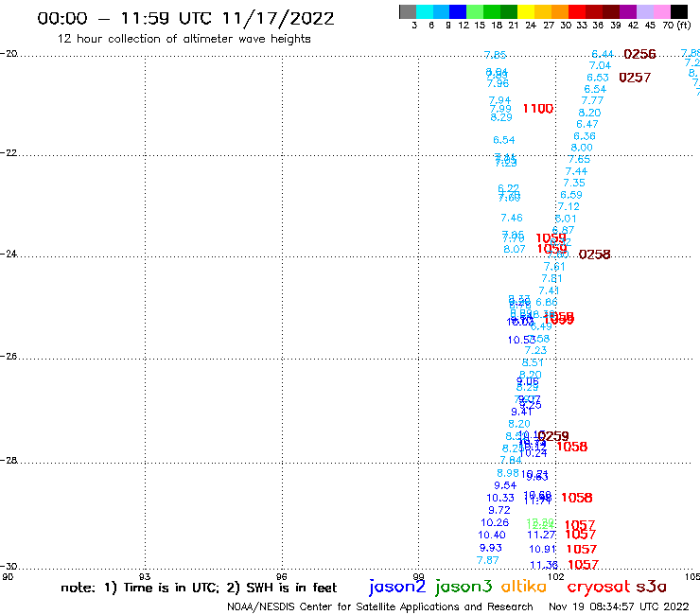The height and width of the screenshot is (615, 700).
Task: Click the pink swatch in the color scale
Action: coord(662,11)
